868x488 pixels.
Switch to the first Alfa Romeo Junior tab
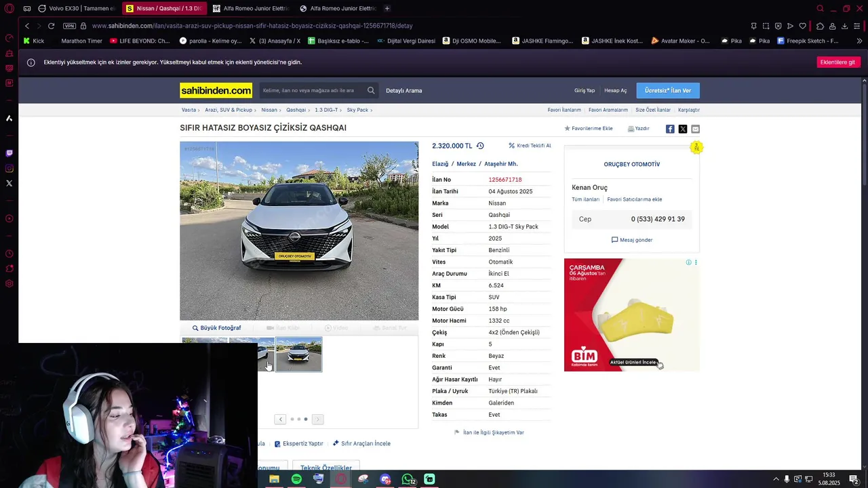pos(251,8)
